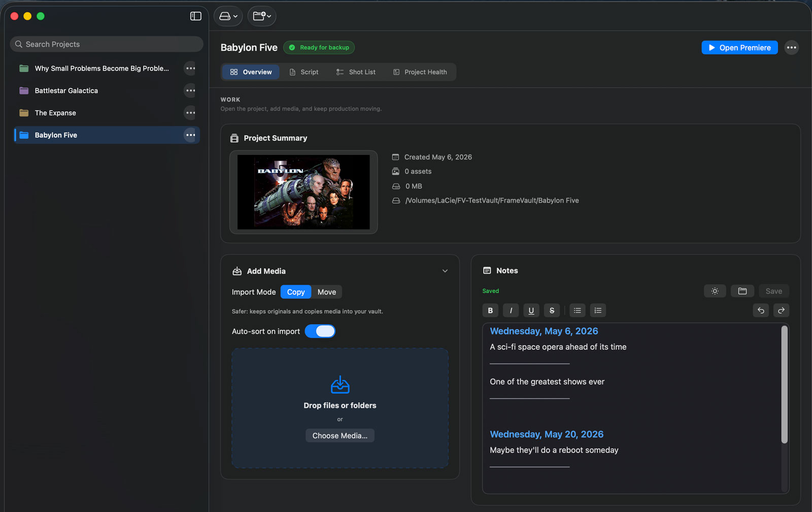This screenshot has height=512, width=812.
Task: Click the Ready for backup status badge
Action: 319,48
